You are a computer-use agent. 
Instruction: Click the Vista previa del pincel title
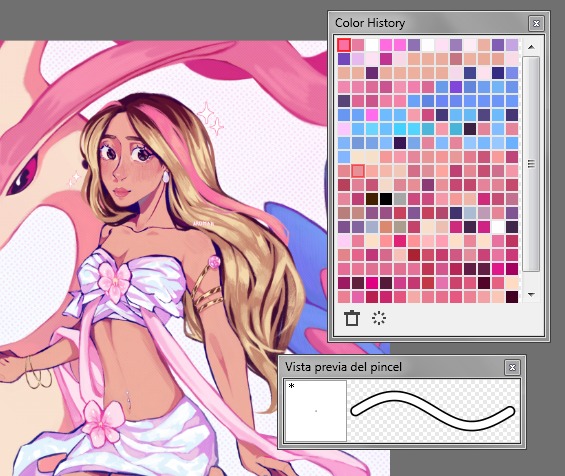[343, 367]
